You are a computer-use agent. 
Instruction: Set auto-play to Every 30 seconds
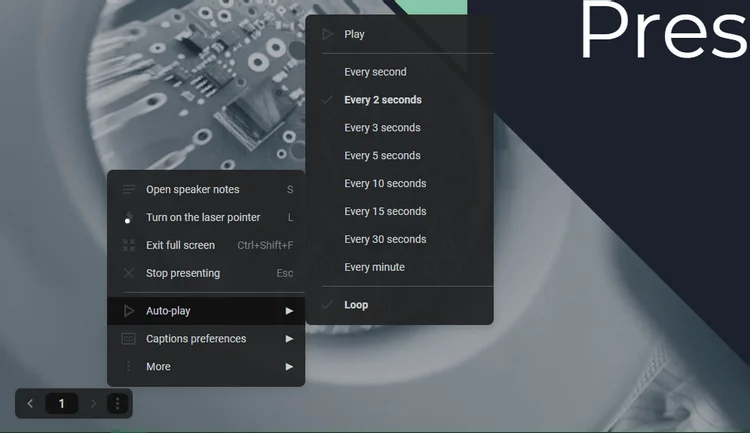coord(385,239)
